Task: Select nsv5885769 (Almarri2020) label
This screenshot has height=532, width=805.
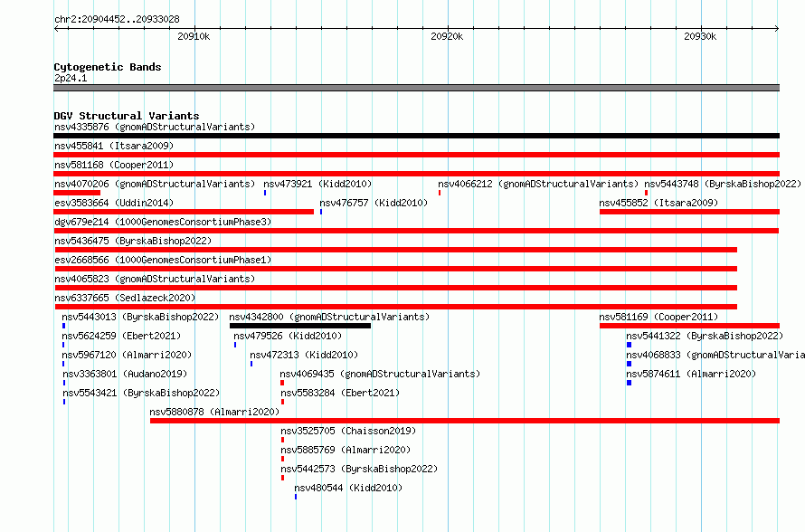Action: point(346,450)
